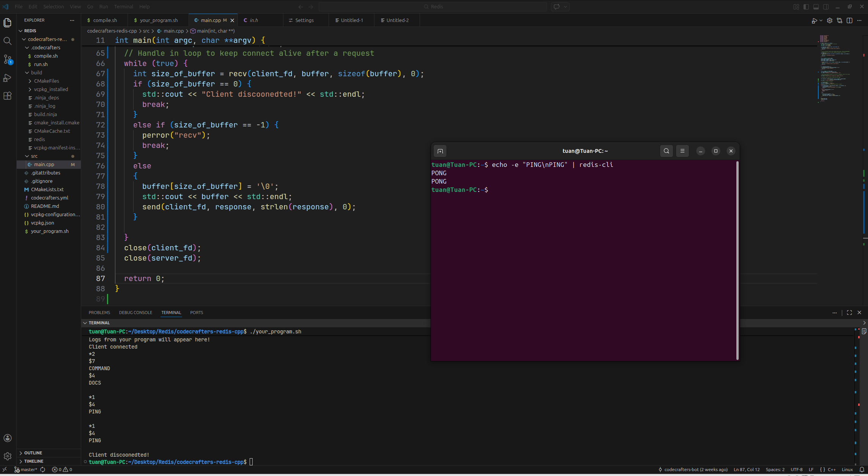
Task: Click the search icon in Ubuntu terminal
Action: point(666,151)
